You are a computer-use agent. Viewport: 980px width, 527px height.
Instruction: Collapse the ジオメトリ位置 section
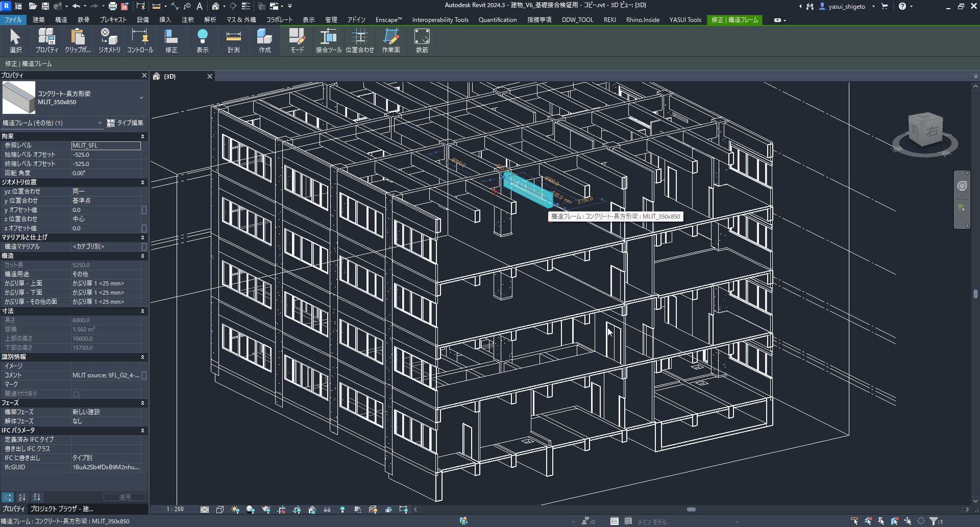pyautogui.click(x=142, y=182)
